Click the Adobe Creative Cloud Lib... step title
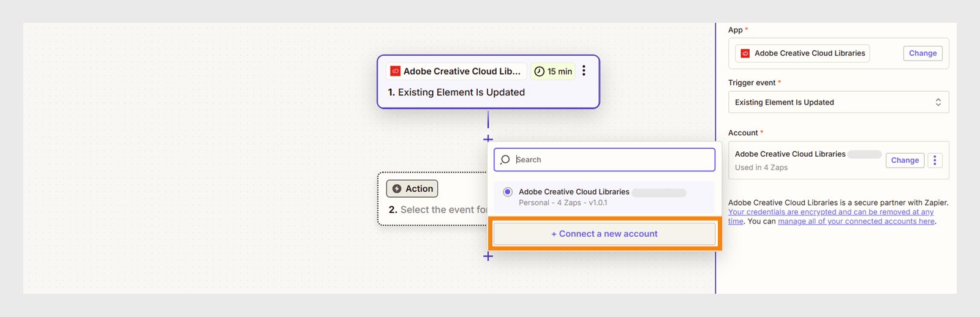Viewport: 980px width, 317px height. pos(462,71)
